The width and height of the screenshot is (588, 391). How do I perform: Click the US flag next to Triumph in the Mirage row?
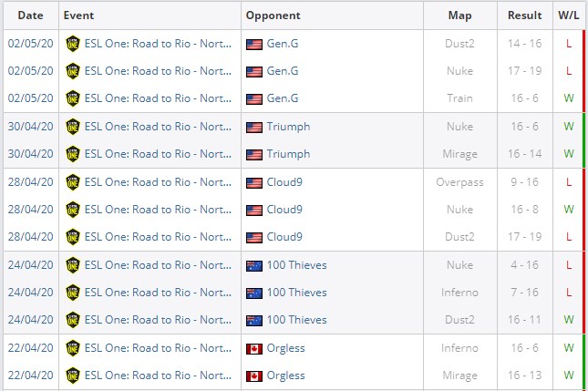(254, 154)
